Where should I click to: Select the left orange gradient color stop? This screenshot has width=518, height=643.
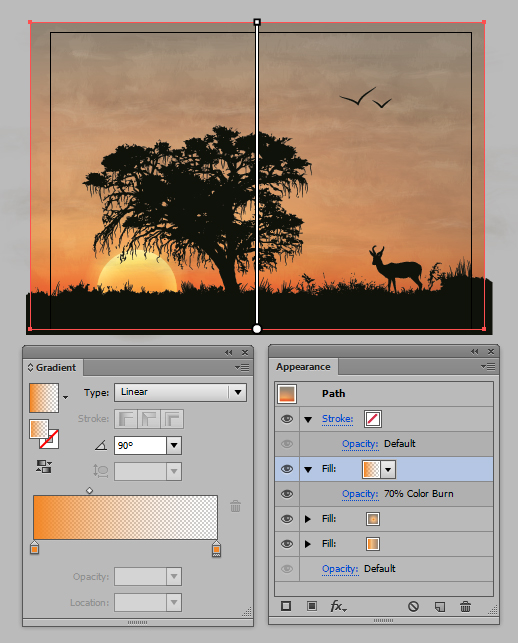tap(34, 547)
